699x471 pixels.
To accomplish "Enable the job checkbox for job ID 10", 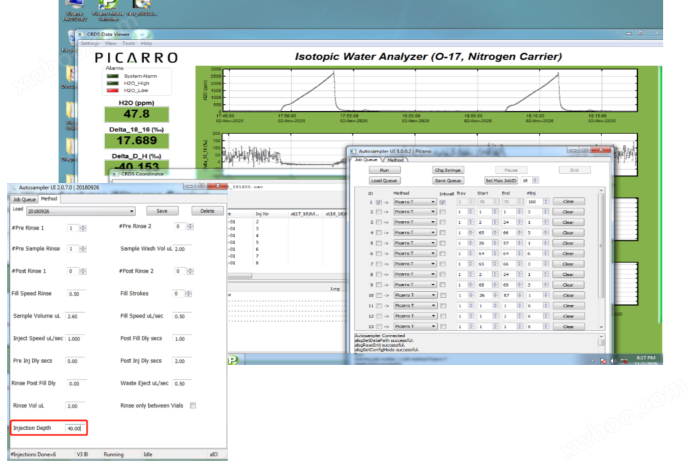I will point(378,295).
